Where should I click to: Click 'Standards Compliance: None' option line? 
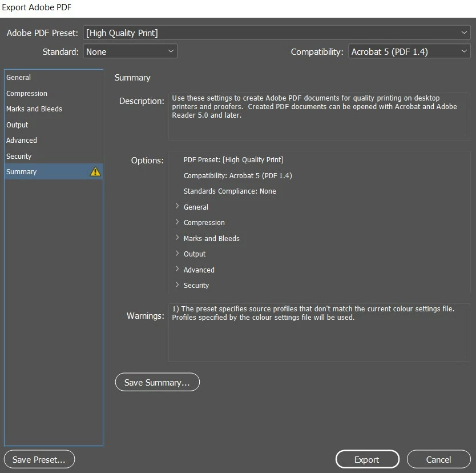click(x=230, y=191)
